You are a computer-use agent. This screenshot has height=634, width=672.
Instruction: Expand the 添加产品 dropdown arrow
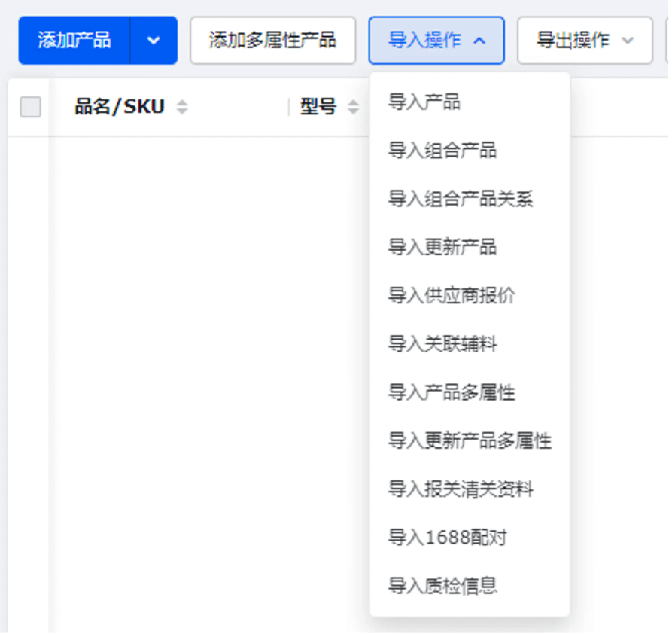[154, 41]
